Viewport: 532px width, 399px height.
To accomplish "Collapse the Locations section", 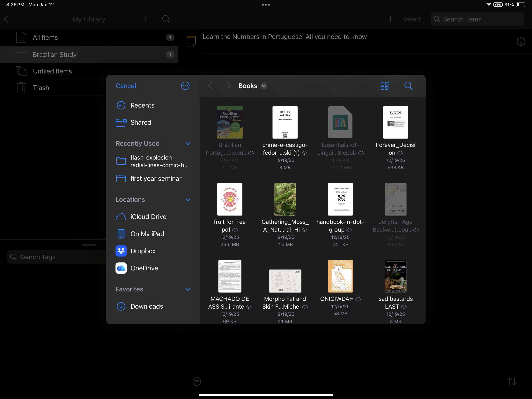I will pos(188,200).
